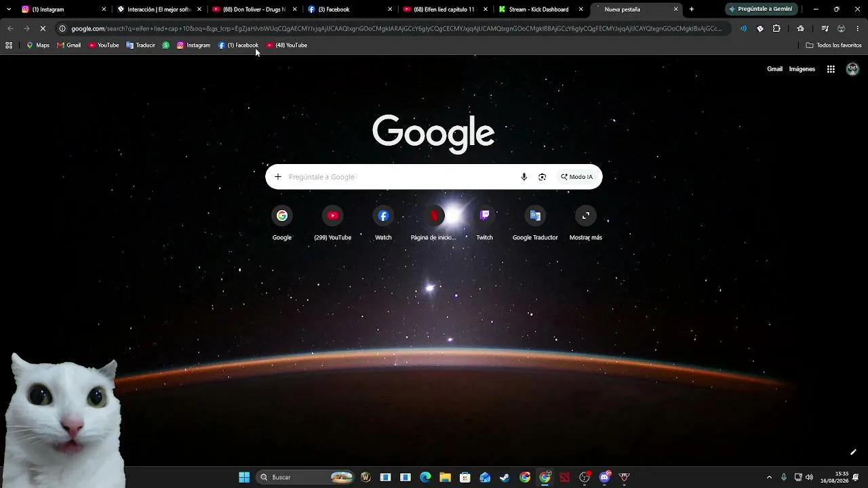The height and width of the screenshot is (488, 868).
Task: Open File Explorer from the taskbar
Action: 445,477
